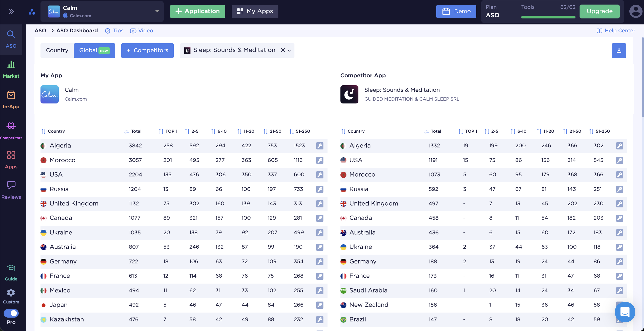Open keywords for Canada in My App table
The image size is (644, 331).
tap(320, 218)
